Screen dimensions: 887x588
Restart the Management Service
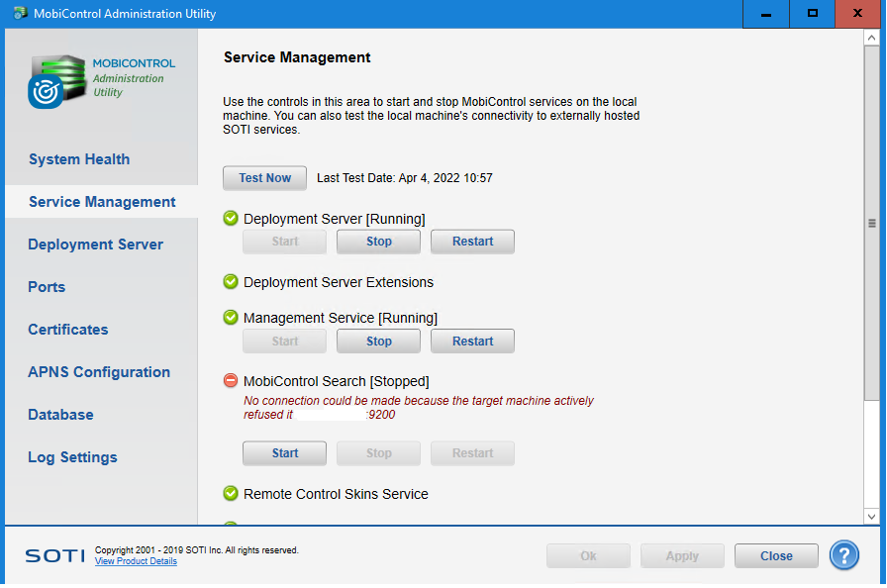pyautogui.click(x=472, y=342)
